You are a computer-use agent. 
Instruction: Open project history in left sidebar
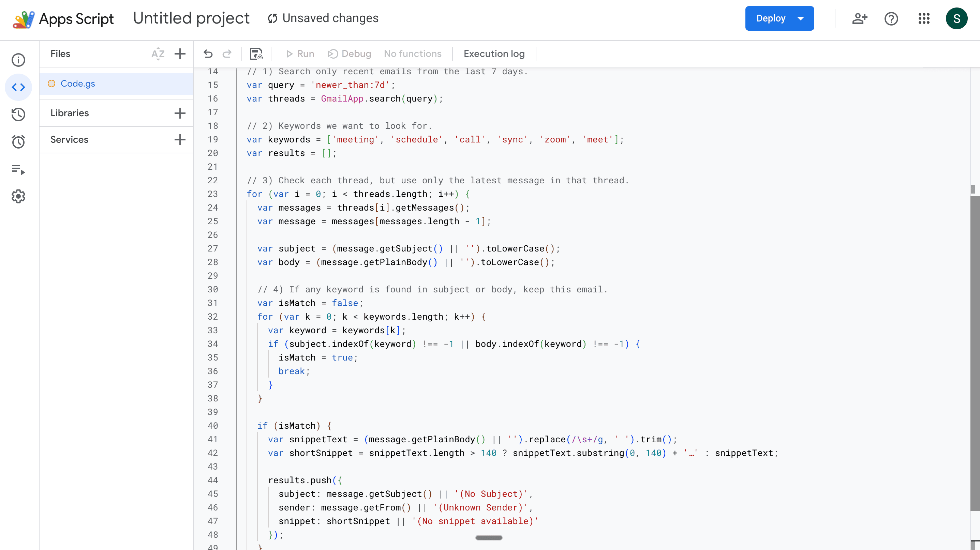(x=18, y=114)
